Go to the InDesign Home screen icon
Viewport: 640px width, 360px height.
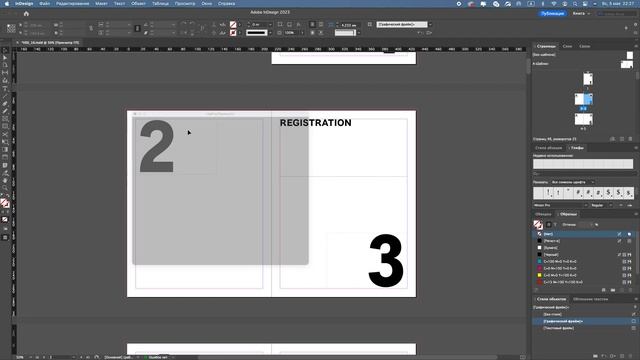[x=26, y=13]
